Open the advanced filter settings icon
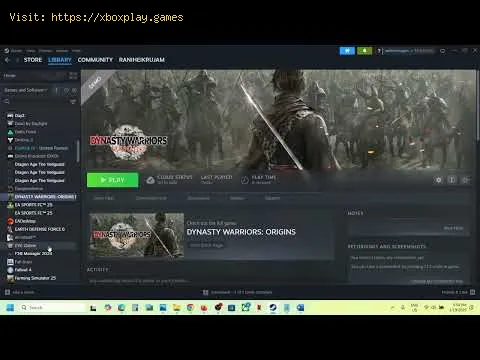 [x=73, y=101]
